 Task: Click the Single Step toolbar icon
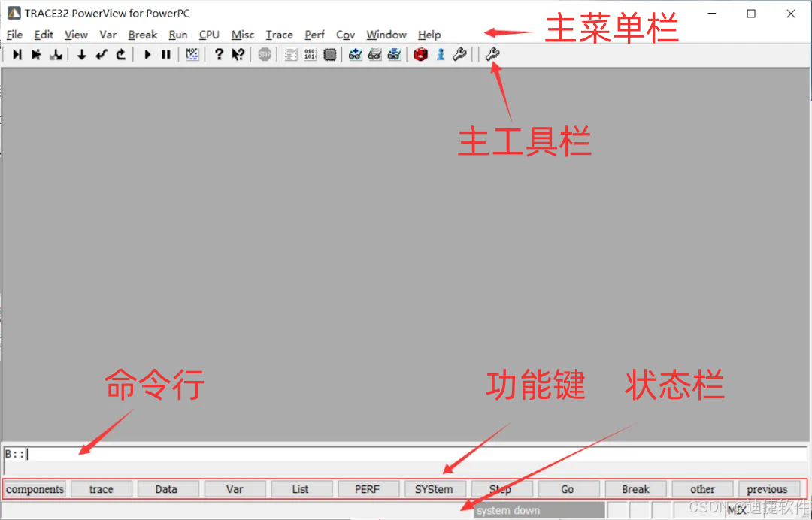tap(17, 54)
